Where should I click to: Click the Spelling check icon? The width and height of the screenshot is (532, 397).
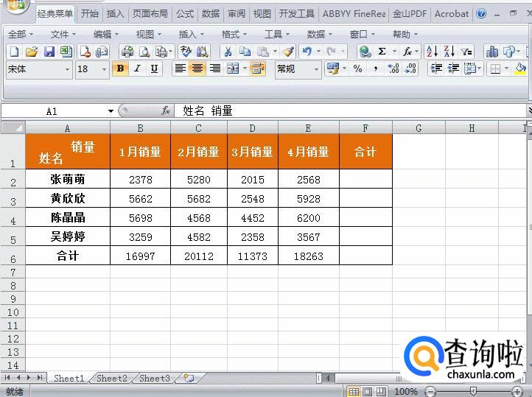pyautogui.click(x=186, y=52)
